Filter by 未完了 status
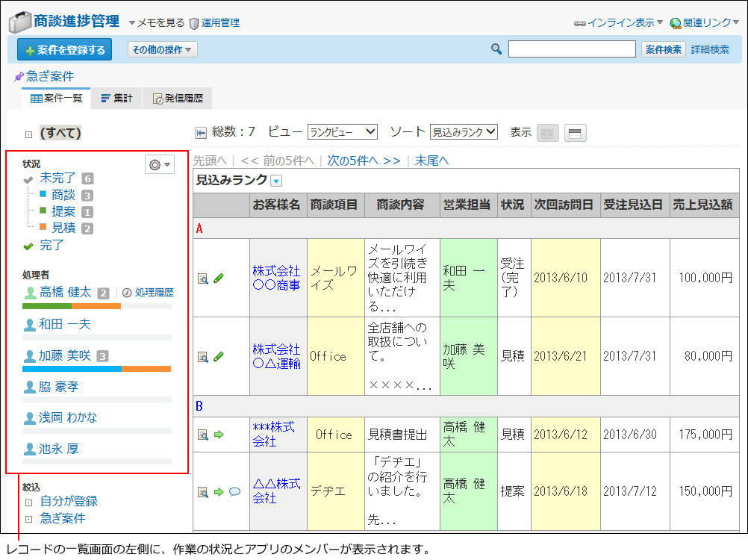748x560 pixels. click(57, 178)
